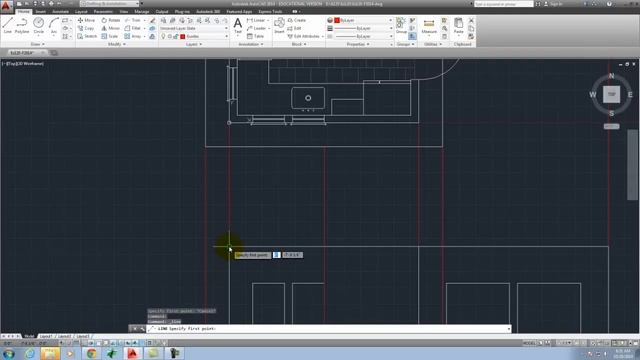Image resolution: width=640 pixels, height=360 pixels.
Task: Click Sign In in title bar
Action: (553, 4)
